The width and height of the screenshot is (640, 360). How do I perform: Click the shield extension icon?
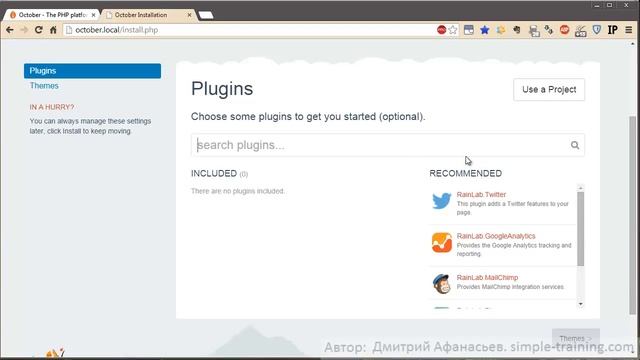596,30
